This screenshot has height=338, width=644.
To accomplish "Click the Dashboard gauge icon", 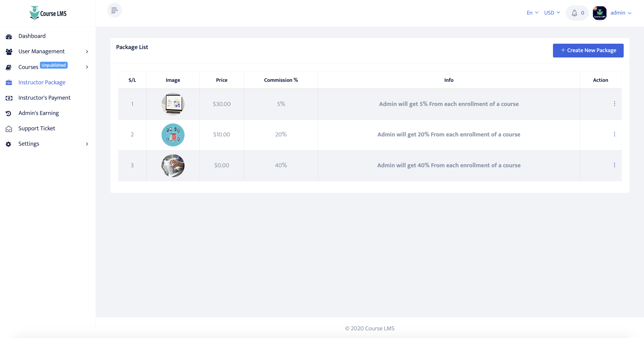I will (x=9, y=36).
